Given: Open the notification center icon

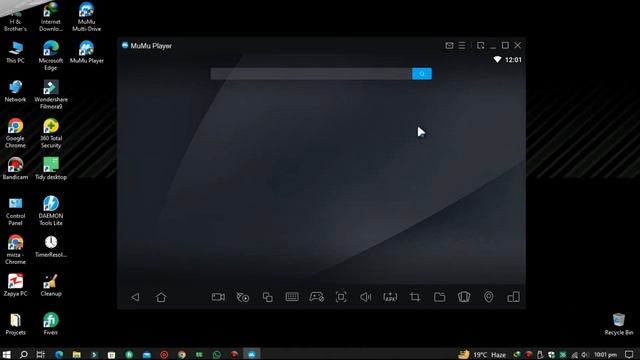Looking at the screenshot, I should click(x=629, y=354).
